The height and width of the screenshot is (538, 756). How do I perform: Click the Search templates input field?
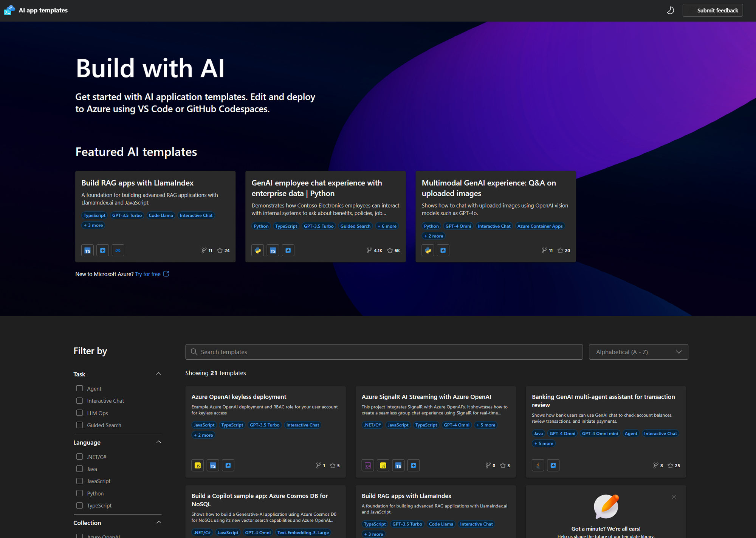click(384, 352)
